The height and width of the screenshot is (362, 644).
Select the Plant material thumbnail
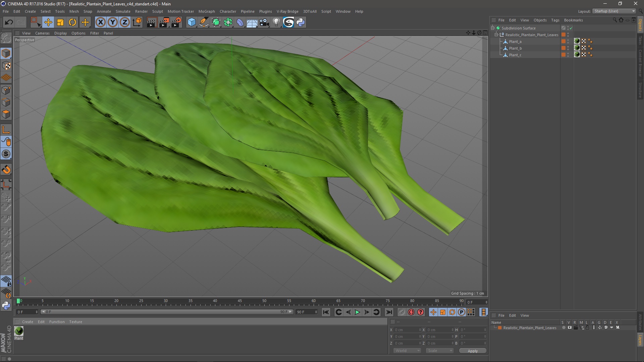tap(19, 331)
